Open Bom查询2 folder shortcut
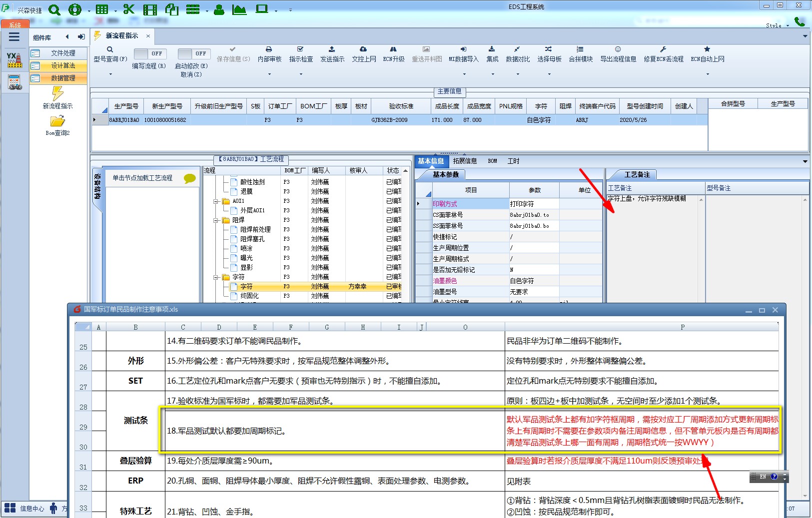Image resolution: width=812 pixels, height=518 pixels. click(57, 126)
